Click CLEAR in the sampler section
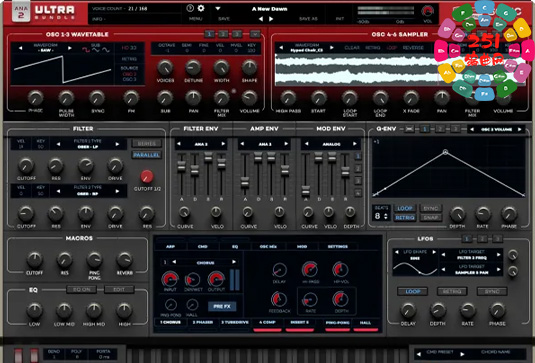Screen dimensions: 535x363 [x=352, y=48]
